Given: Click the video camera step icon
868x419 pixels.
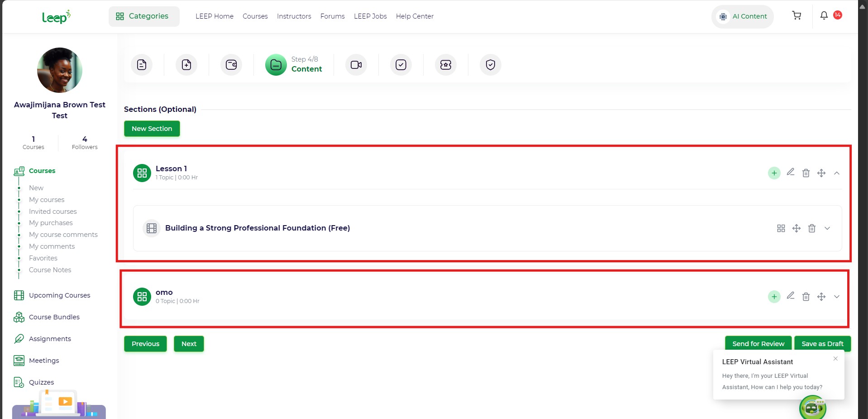Looking at the screenshot, I should [356, 65].
